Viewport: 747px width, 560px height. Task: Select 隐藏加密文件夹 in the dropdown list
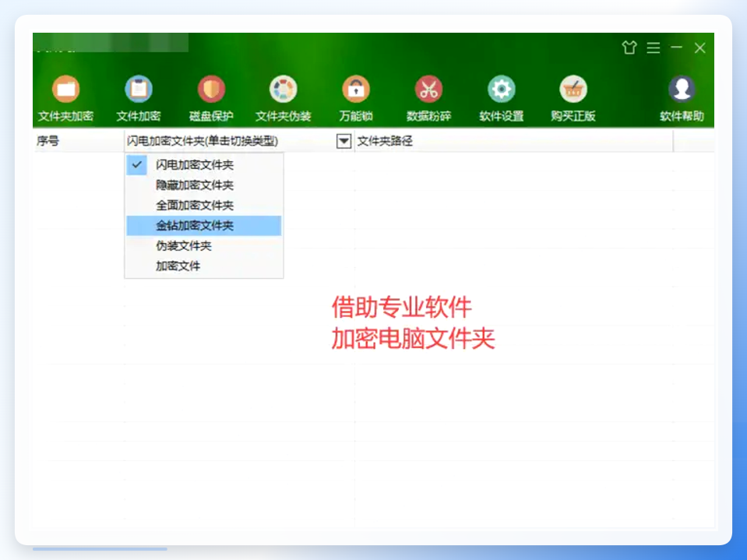click(x=204, y=185)
